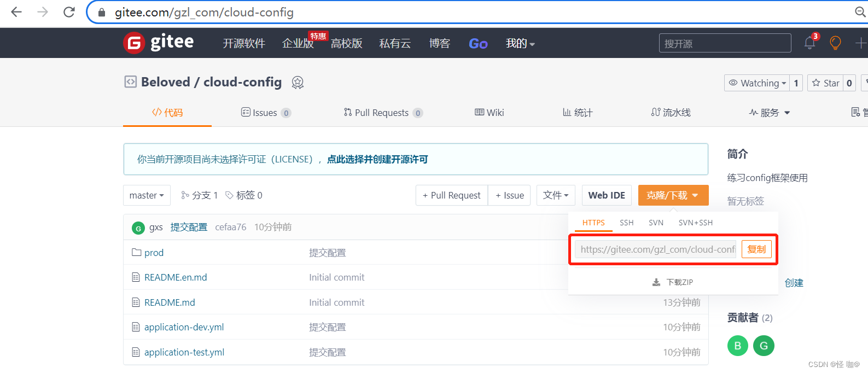
Task: Click the + Issue button
Action: pos(509,195)
